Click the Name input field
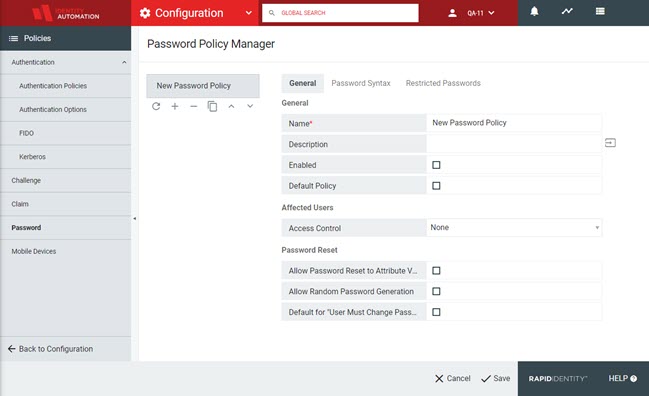This screenshot has width=649, height=396. tap(514, 123)
